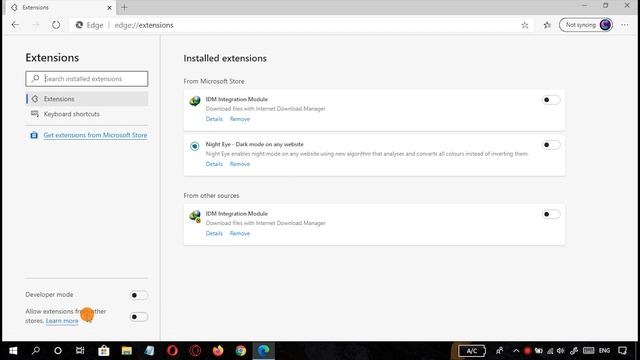Screen dimensions: 640x360
Task: Open the Windows Start menu
Action: (x=13, y=351)
